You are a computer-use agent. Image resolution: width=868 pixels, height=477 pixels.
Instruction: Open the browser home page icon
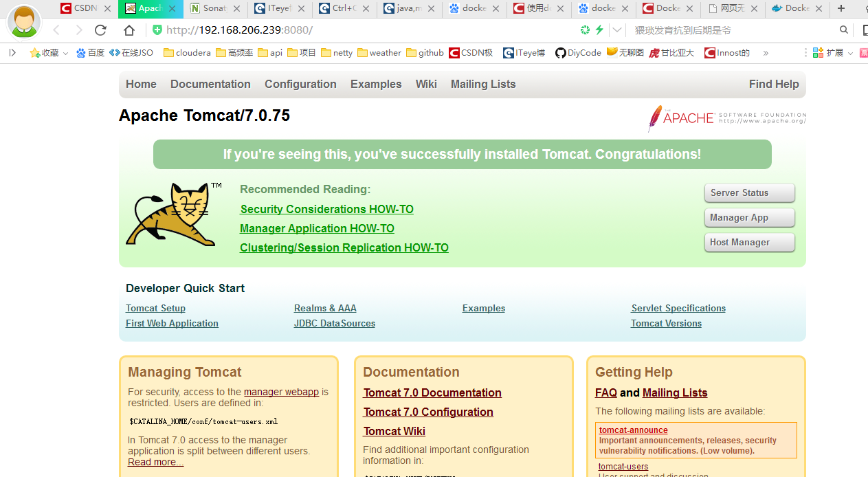[x=129, y=30]
